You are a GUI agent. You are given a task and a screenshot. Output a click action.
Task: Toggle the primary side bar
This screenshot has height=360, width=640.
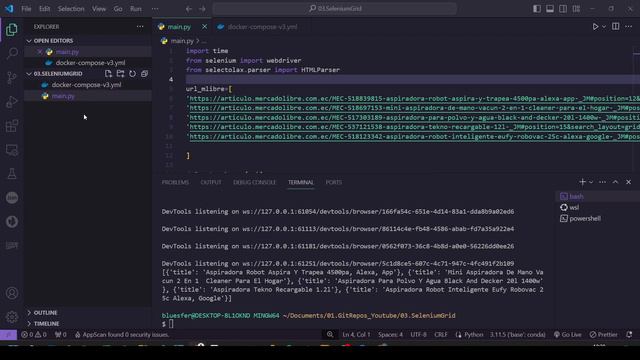(x=537, y=9)
